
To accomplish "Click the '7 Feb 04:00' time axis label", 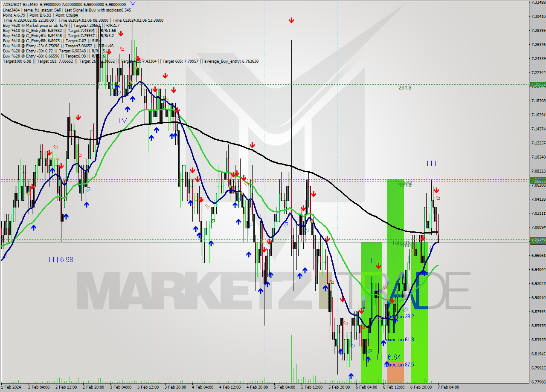I will [x=448, y=387].
